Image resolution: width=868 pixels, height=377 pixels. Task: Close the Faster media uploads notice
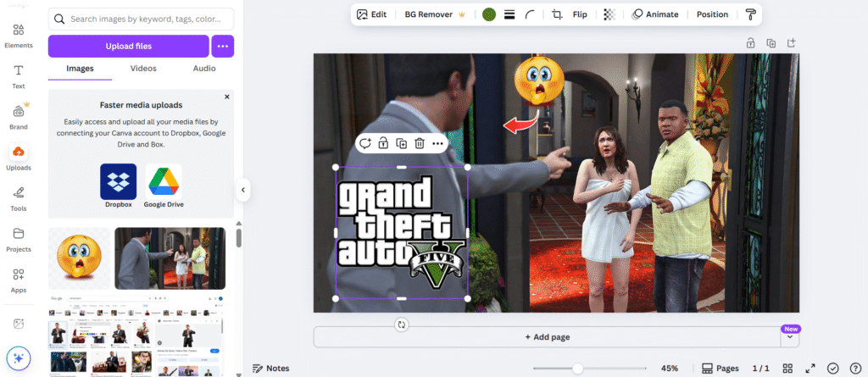coord(226,97)
